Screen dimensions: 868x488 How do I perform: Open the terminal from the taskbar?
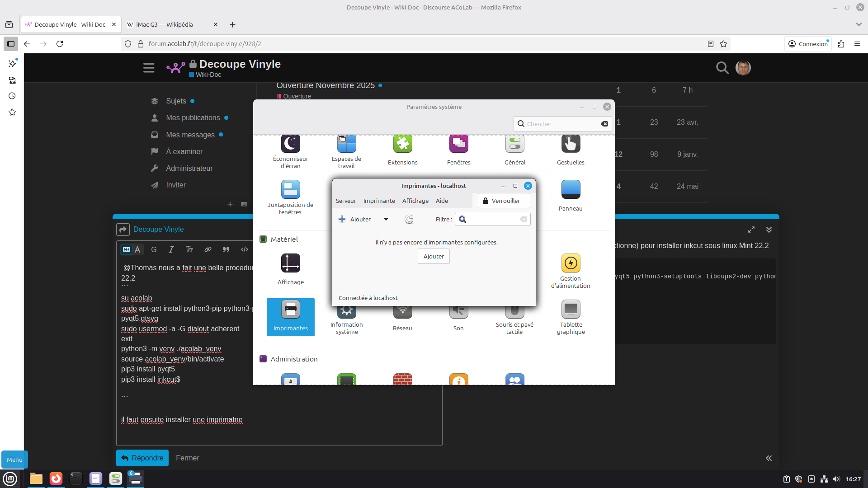click(76, 479)
